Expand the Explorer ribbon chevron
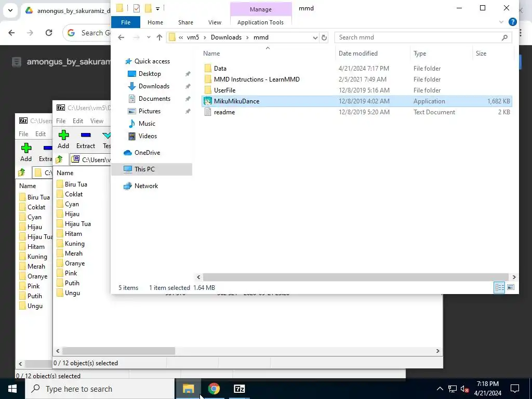Image resolution: width=532 pixels, height=399 pixels. coord(501,22)
